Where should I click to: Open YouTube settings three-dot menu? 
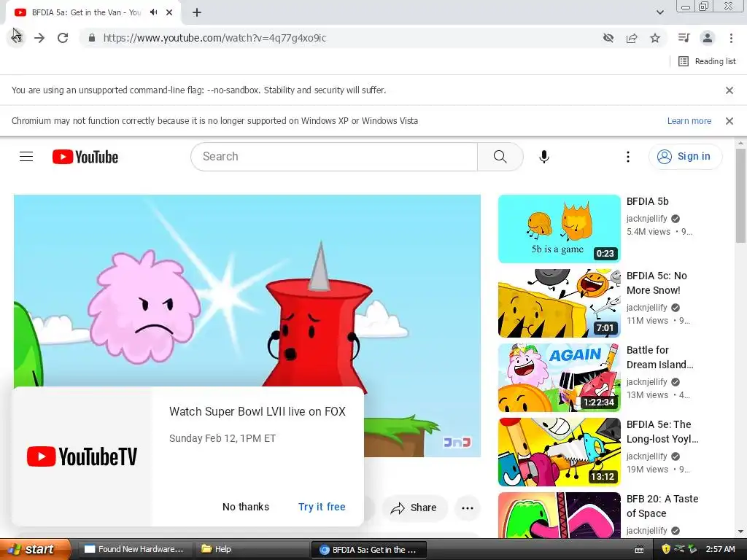click(x=628, y=156)
